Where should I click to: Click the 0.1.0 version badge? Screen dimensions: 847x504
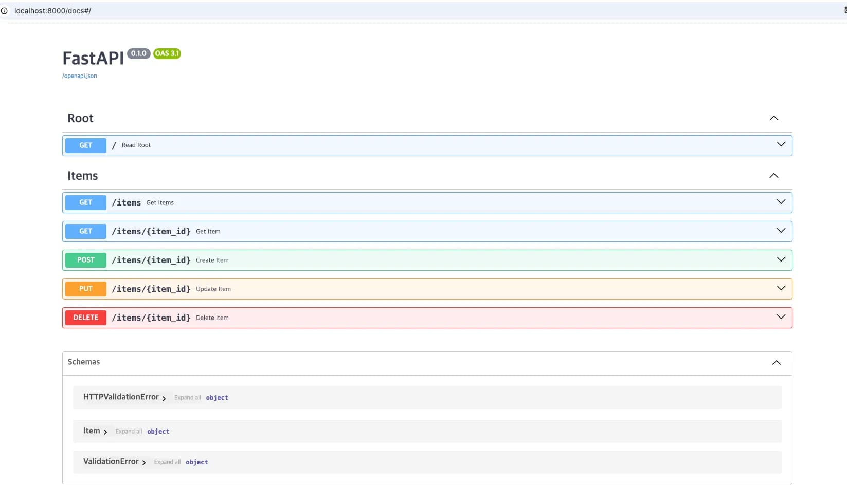[139, 53]
